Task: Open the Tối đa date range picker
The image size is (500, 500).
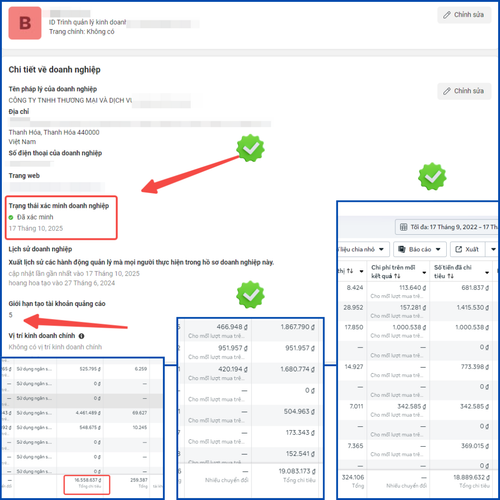Action: click(447, 227)
